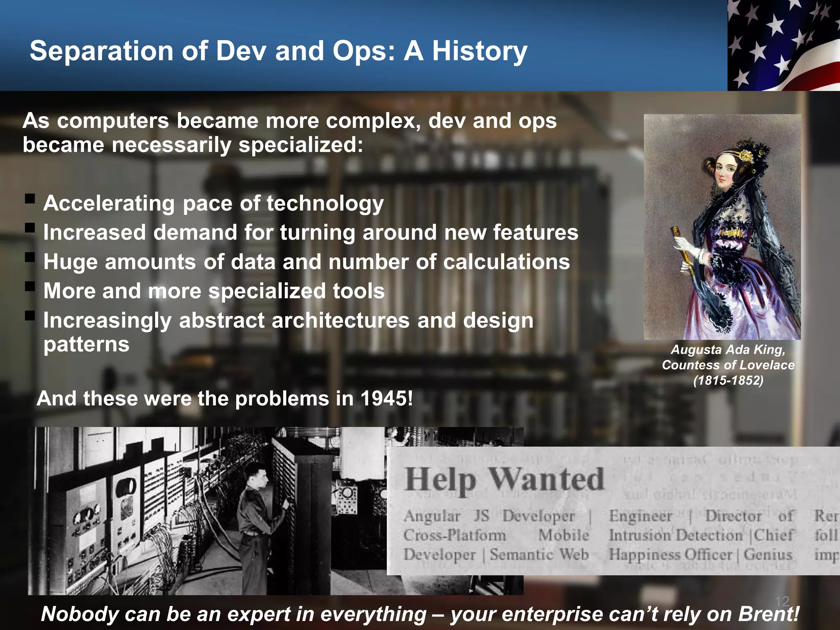Click the square bullet beside 'More and more'

pyautogui.click(x=30, y=287)
